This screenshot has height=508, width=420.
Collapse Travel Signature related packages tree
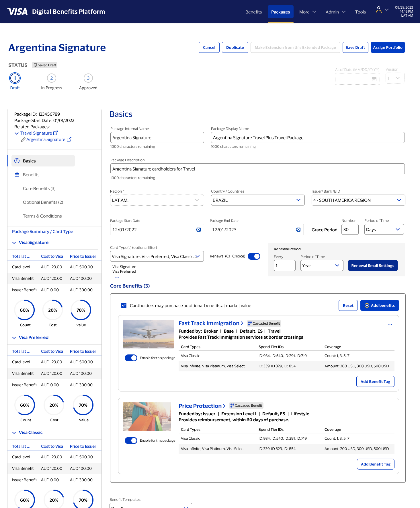(17, 133)
